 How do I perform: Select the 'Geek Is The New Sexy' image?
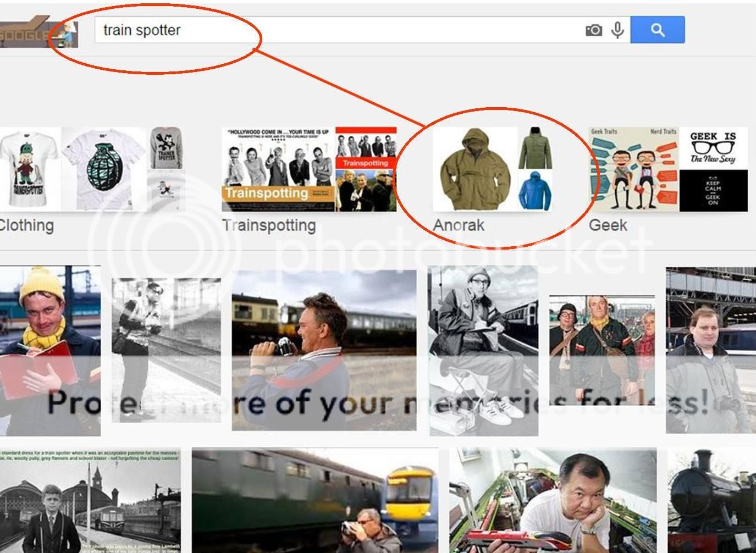click(x=713, y=148)
